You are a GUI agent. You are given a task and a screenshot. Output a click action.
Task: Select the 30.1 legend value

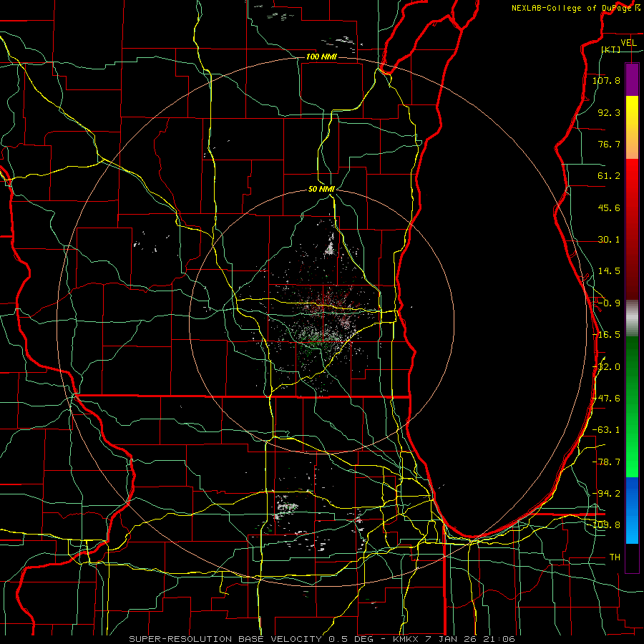(x=609, y=240)
